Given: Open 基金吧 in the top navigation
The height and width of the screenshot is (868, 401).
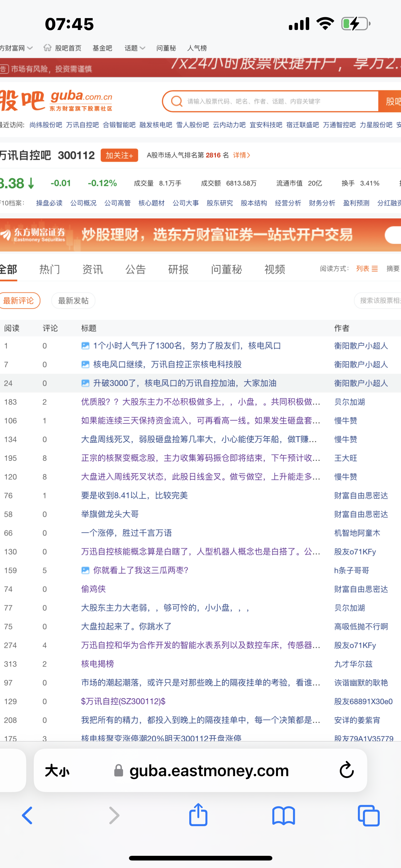Looking at the screenshot, I should [102, 48].
